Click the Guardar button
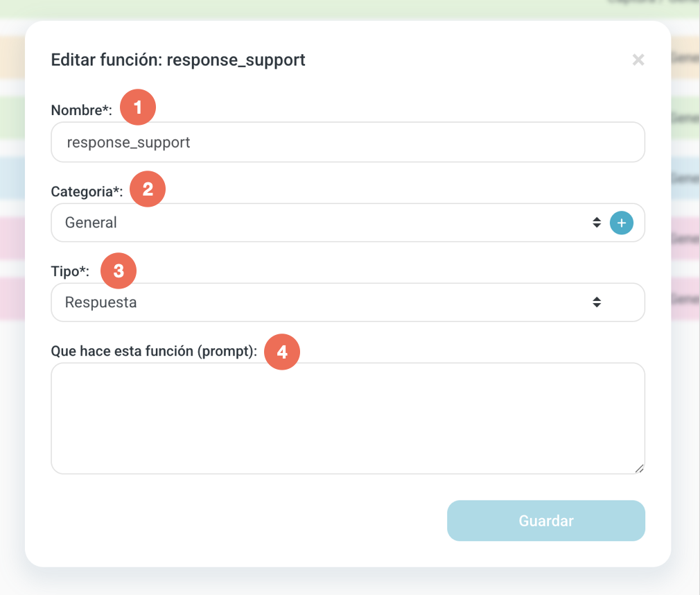This screenshot has height=595, width=700. pos(545,521)
